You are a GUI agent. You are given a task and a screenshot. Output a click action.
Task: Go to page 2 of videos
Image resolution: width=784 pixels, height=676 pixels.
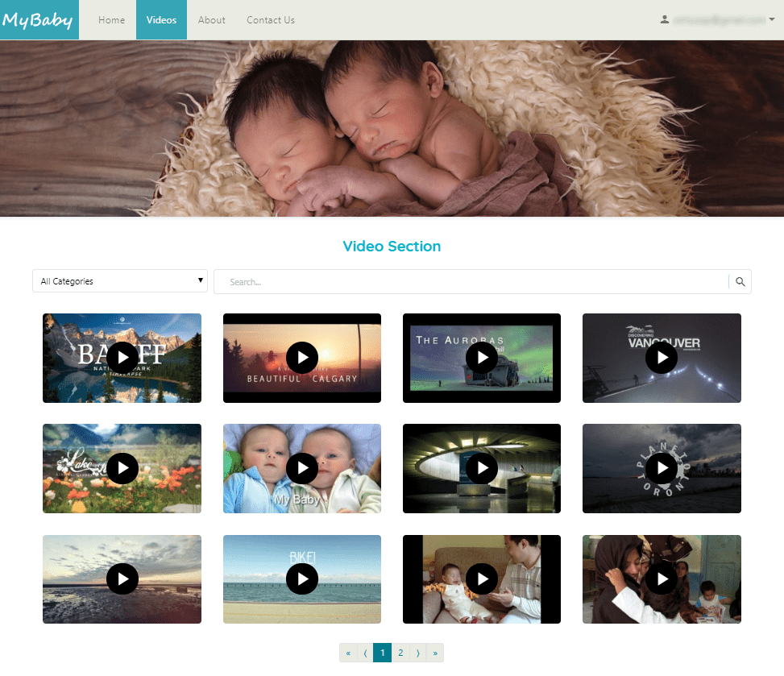click(x=400, y=653)
